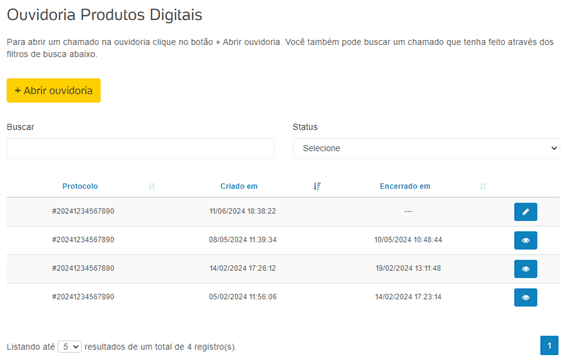The width and height of the screenshot is (567, 360).
Task: Open the Status Selecione dropdown
Action: pos(426,148)
